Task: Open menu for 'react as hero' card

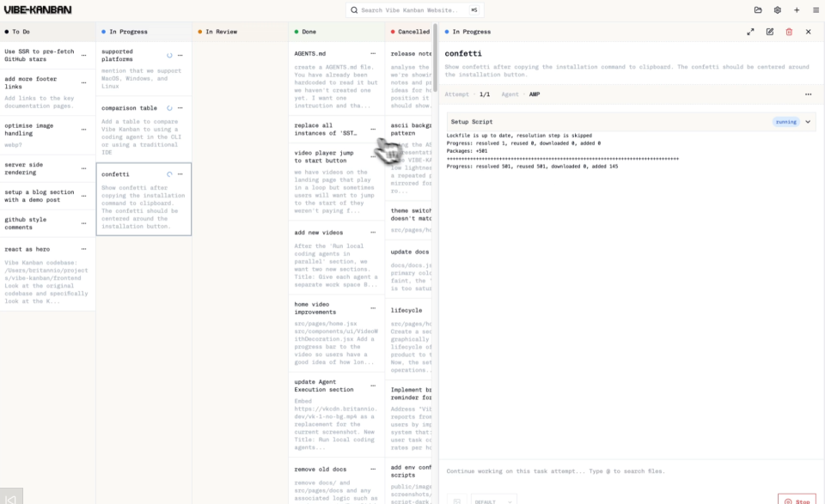Action: click(83, 249)
